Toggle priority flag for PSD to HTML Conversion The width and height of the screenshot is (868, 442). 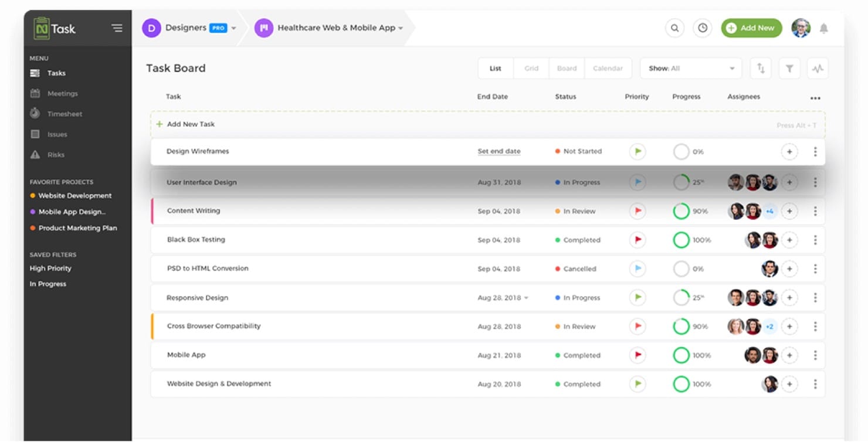[x=637, y=269]
